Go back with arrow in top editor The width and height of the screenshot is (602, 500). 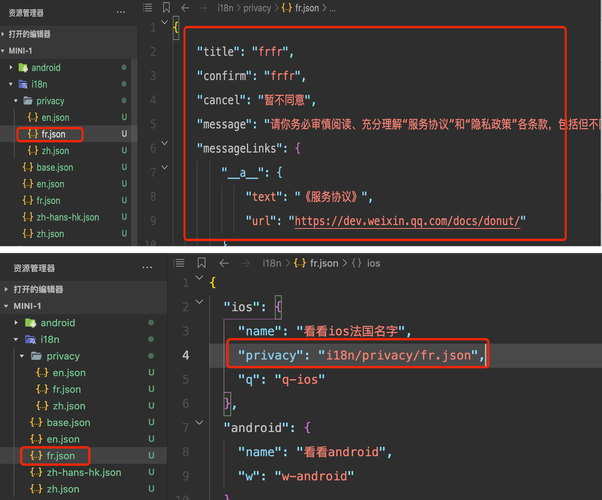point(185,8)
